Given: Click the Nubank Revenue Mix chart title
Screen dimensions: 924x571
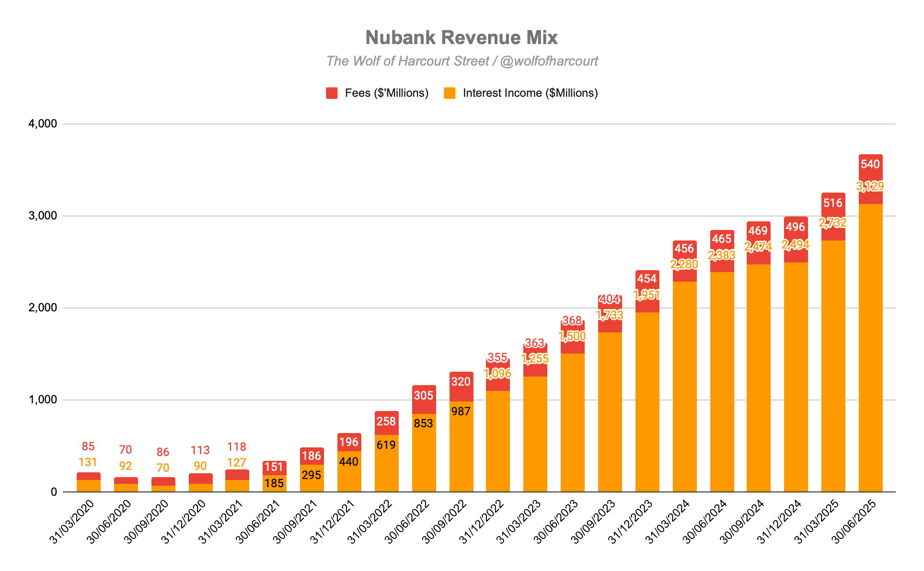Looking at the screenshot, I should tap(462, 37).
